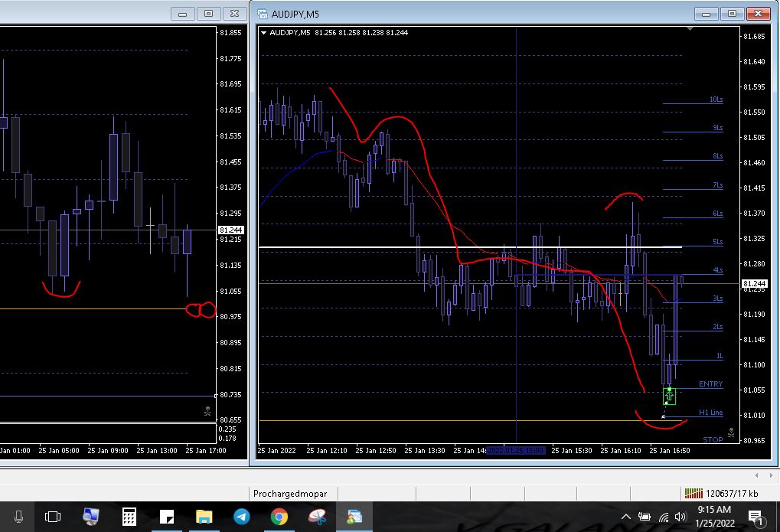Click the skull icon in left chart

click(207, 411)
